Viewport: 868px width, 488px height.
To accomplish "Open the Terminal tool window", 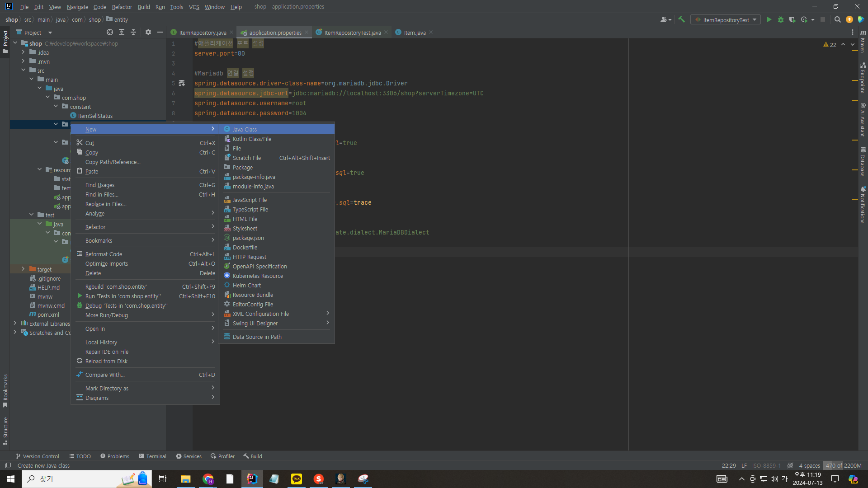I will tap(153, 456).
